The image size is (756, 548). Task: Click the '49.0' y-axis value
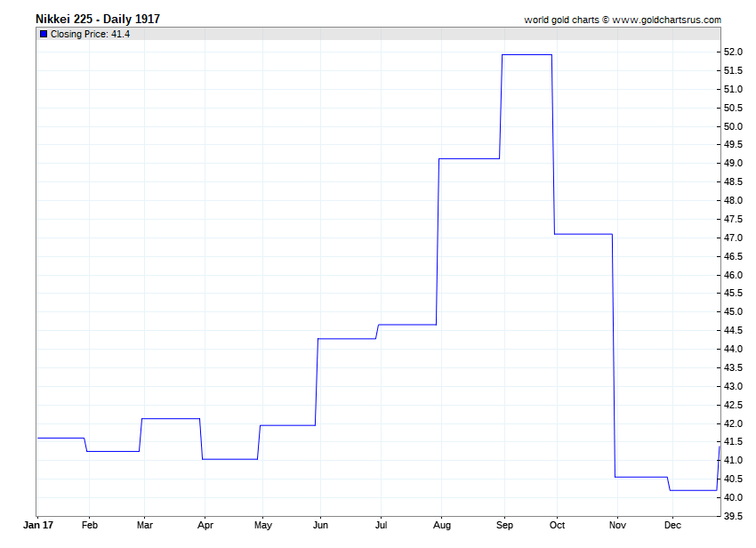tap(733, 163)
